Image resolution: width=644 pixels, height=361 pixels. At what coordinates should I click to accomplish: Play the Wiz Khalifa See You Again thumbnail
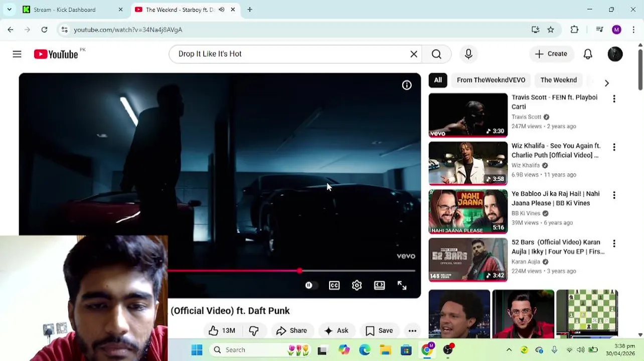click(468, 163)
